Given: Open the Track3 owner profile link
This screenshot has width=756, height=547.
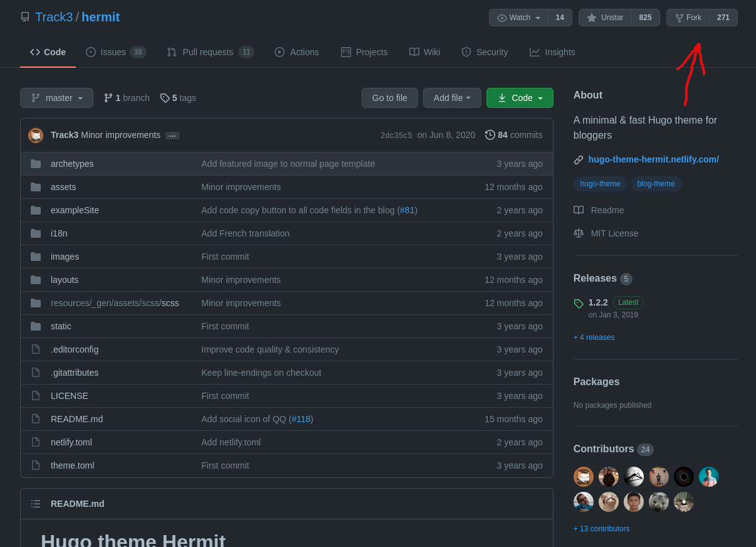Looking at the screenshot, I should tap(54, 17).
